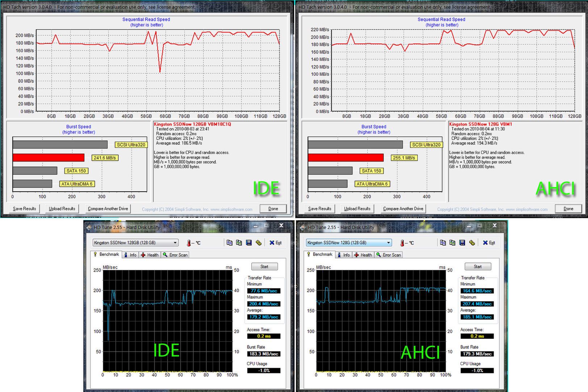Click the maximum "207.4 MB/sec" value

click(477, 304)
